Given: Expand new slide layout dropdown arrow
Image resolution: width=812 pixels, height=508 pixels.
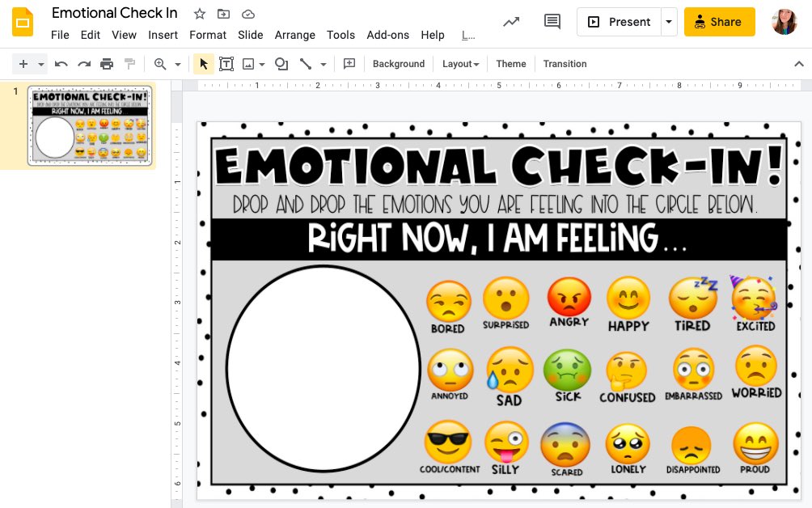Looking at the screenshot, I should (41, 65).
